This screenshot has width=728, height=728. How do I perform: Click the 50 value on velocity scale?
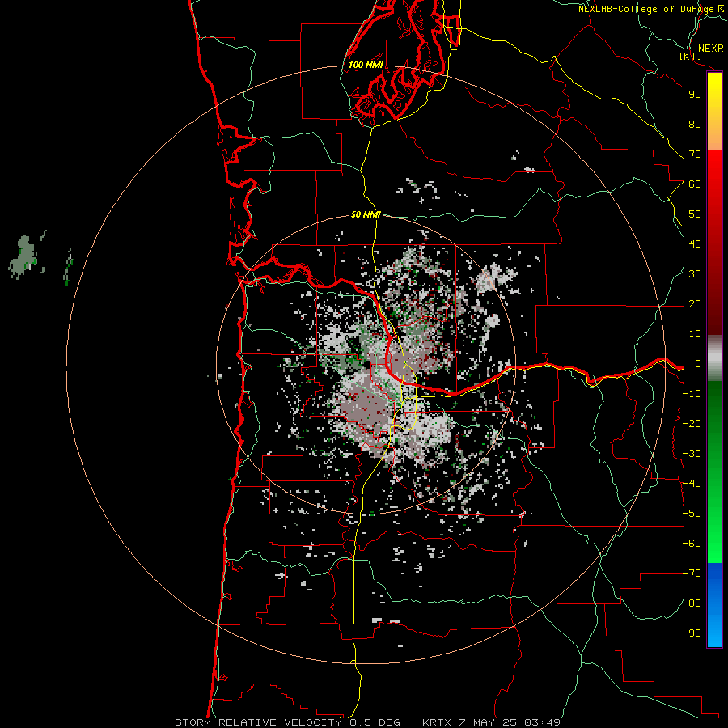pyautogui.click(x=695, y=214)
